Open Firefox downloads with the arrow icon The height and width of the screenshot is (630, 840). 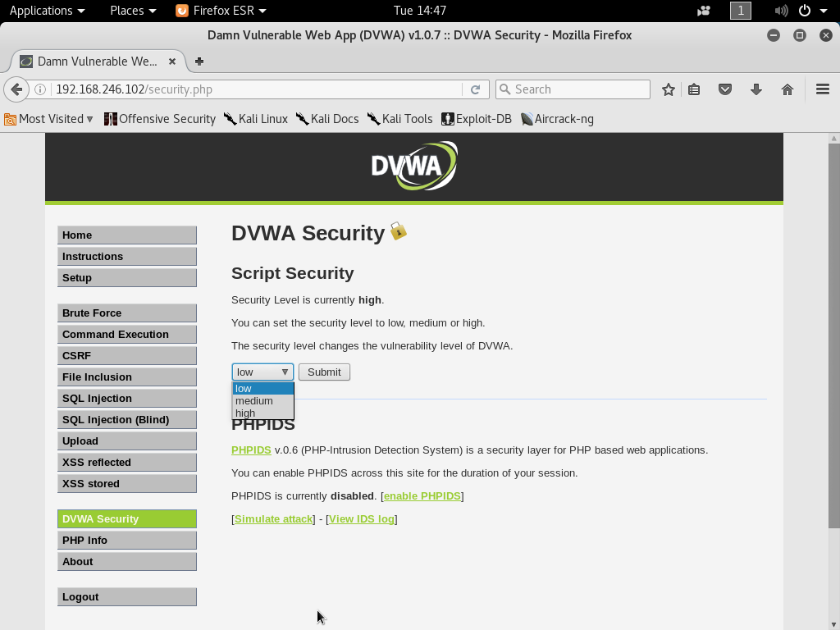756,89
